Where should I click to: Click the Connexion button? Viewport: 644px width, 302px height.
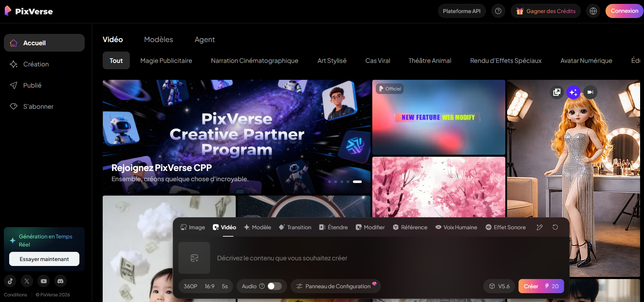625,11
